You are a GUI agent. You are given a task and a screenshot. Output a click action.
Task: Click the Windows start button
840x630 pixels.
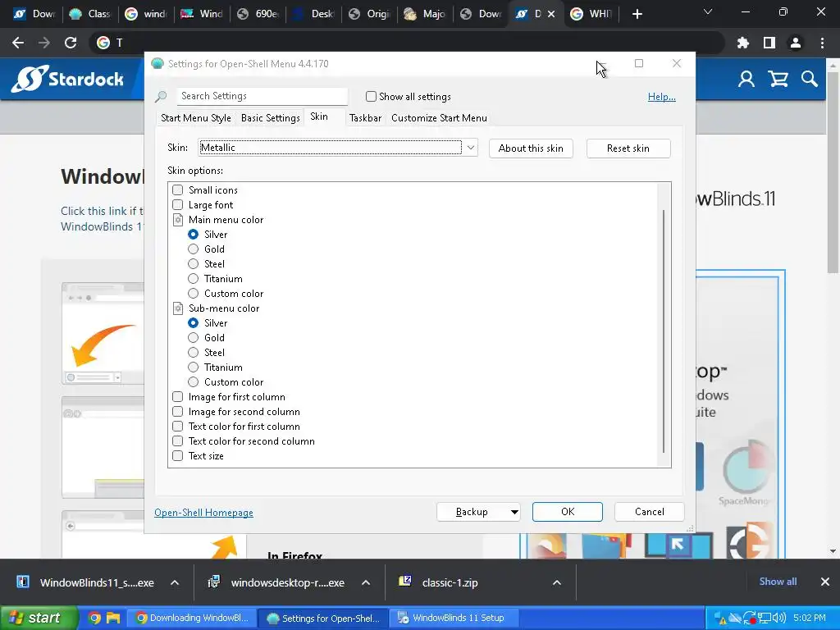(x=39, y=618)
